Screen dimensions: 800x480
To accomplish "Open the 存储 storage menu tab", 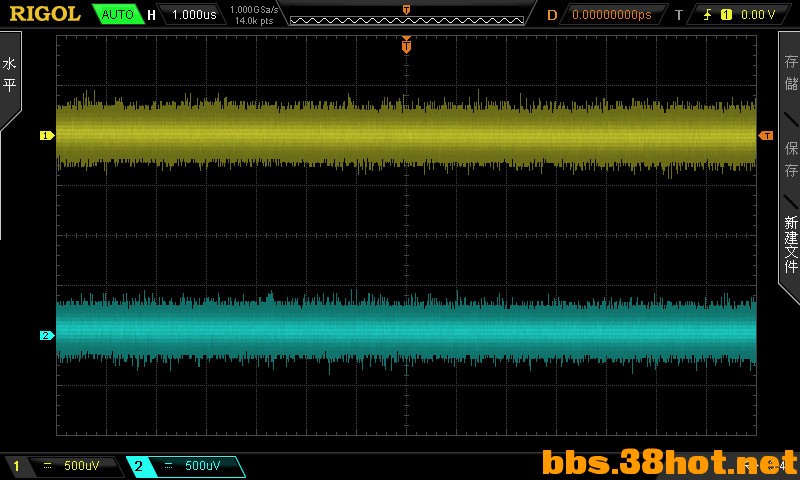I will coord(790,72).
